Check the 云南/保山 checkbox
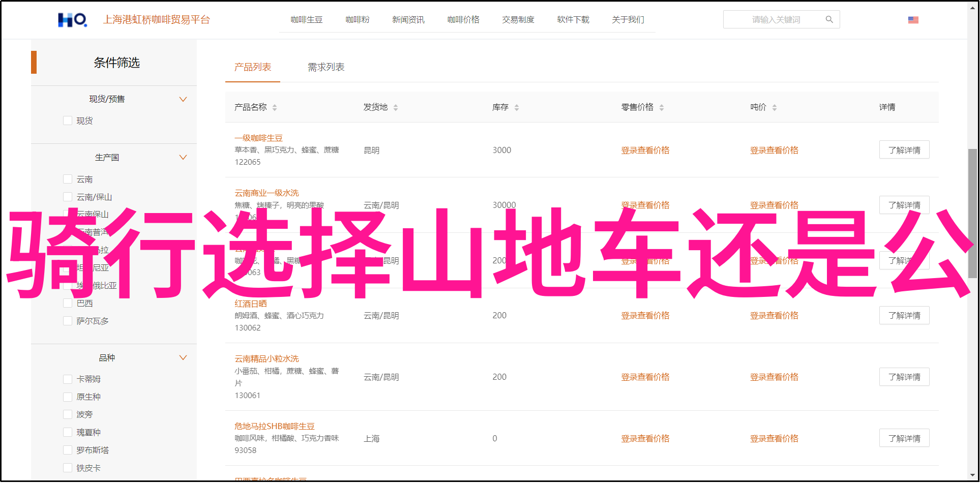Viewport: 980px width, 483px height. tap(67, 197)
